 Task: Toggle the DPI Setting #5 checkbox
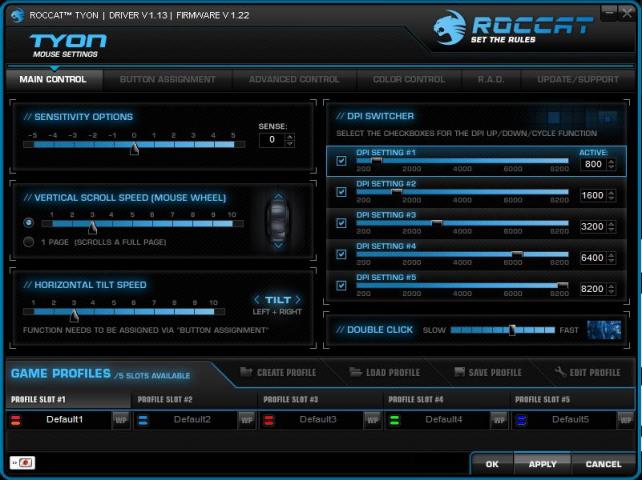341,285
